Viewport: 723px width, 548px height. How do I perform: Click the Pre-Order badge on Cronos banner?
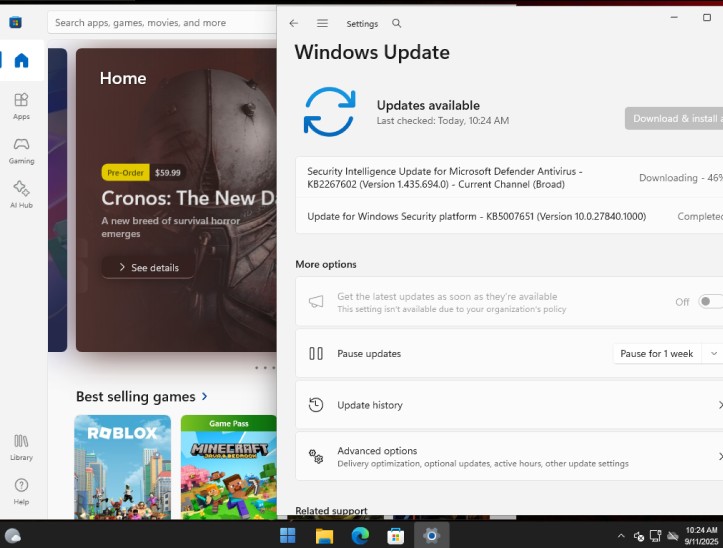tap(125, 173)
